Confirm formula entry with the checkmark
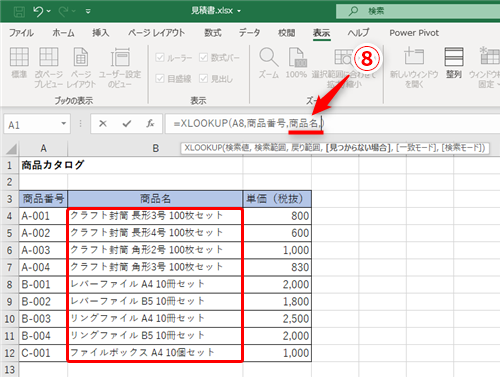Viewport: 500px width, 377px height. click(127, 124)
